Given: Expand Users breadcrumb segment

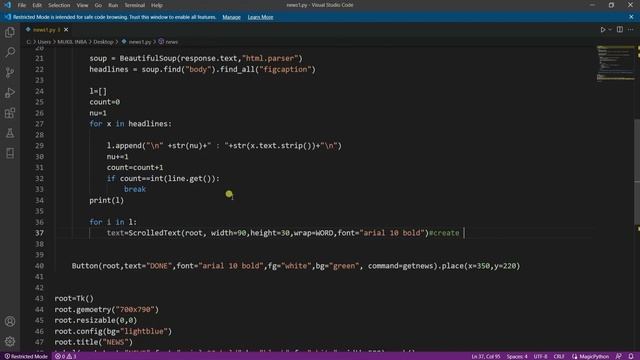Looking at the screenshot, I should click(44, 42).
